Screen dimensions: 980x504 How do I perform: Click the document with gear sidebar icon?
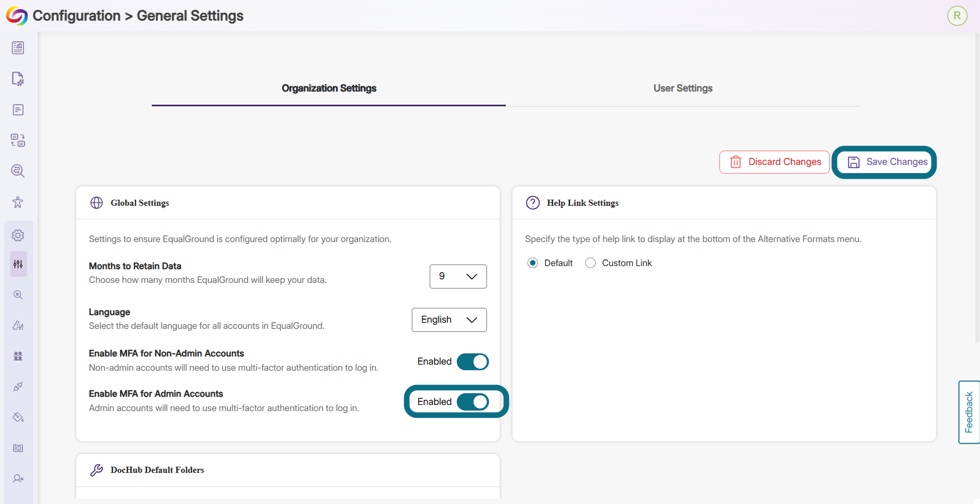pyautogui.click(x=18, y=79)
